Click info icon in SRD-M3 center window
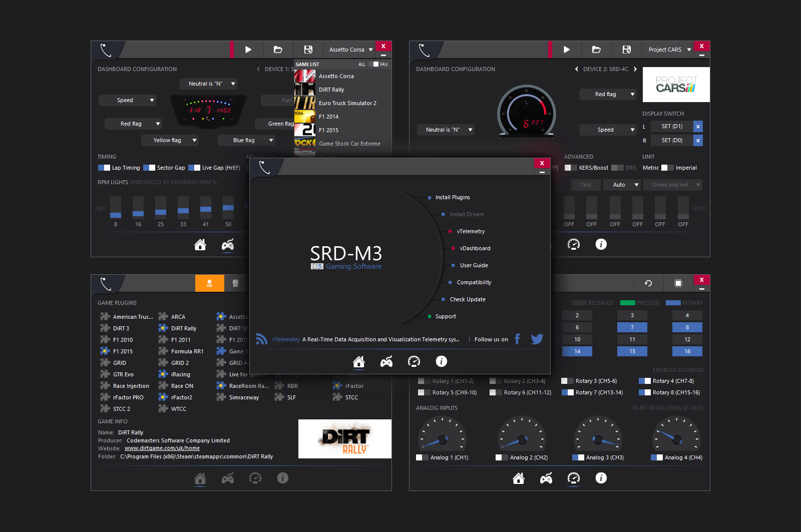This screenshot has width=801, height=532. click(x=442, y=361)
